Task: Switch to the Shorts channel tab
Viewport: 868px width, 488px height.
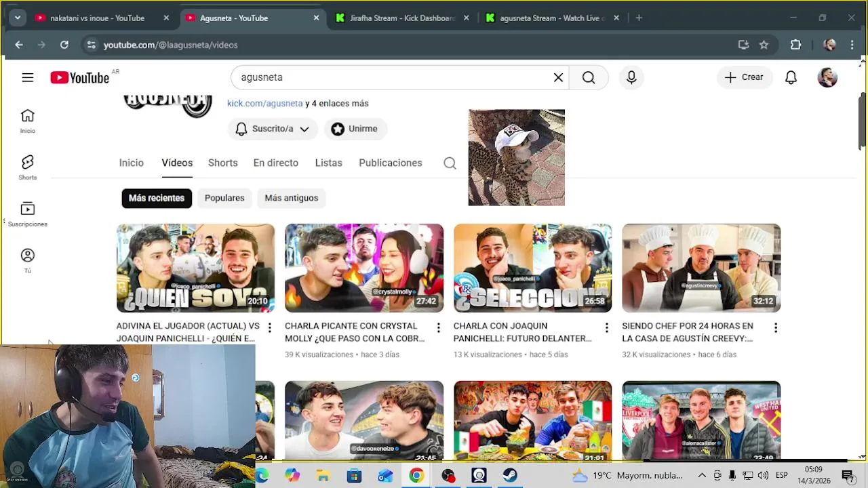Action: click(223, 163)
